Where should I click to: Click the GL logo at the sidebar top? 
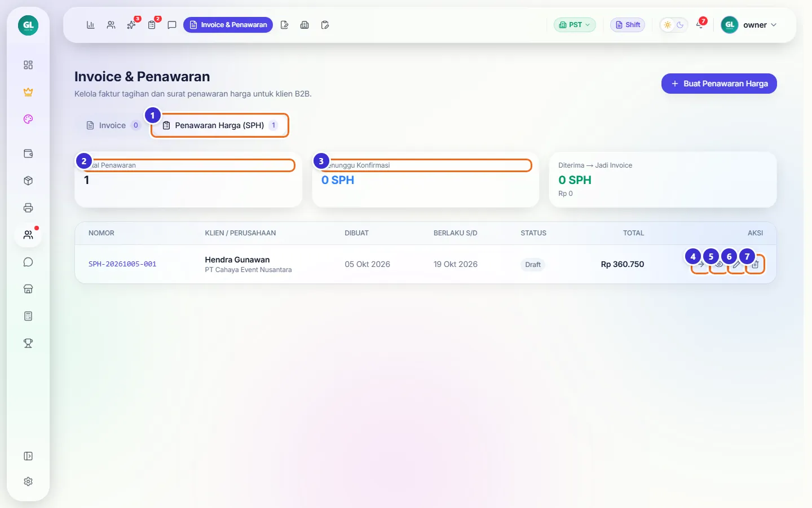[x=28, y=25]
